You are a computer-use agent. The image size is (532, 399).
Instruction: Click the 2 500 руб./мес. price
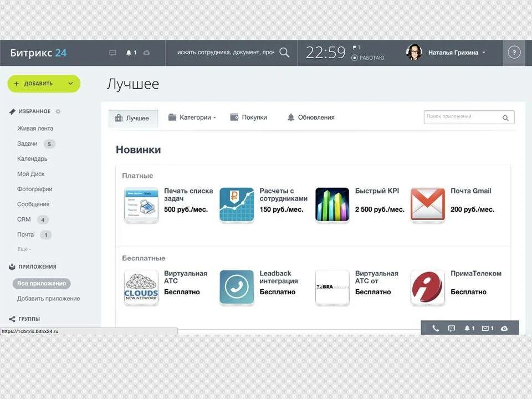coord(380,209)
